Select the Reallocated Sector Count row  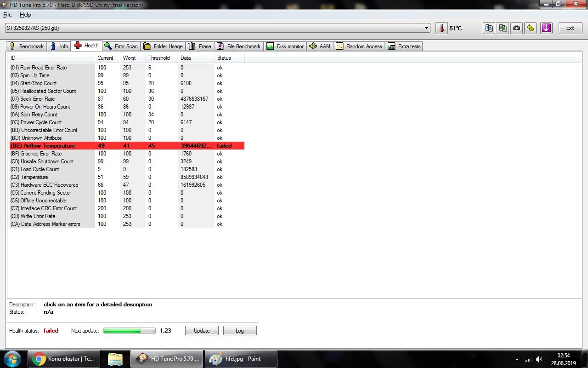(127, 91)
